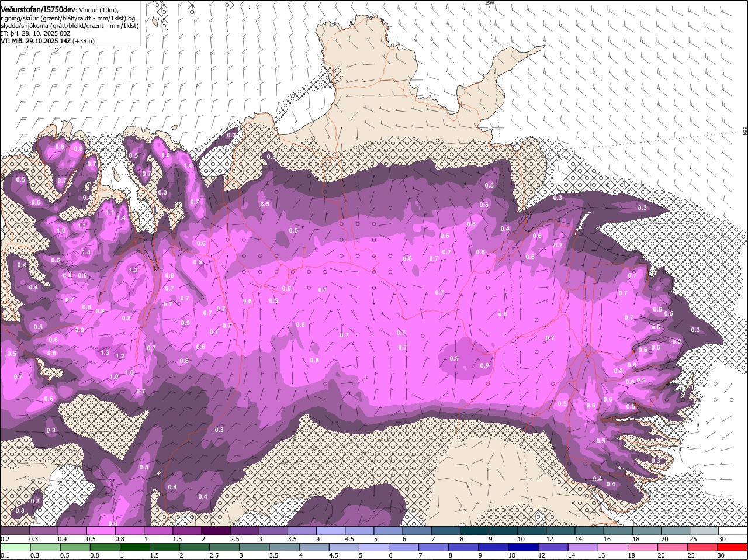Select lower legend swatch between 0.5 and 0.8
The width and height of the screenshot is (748, 560).
click(x=75, y=547)
